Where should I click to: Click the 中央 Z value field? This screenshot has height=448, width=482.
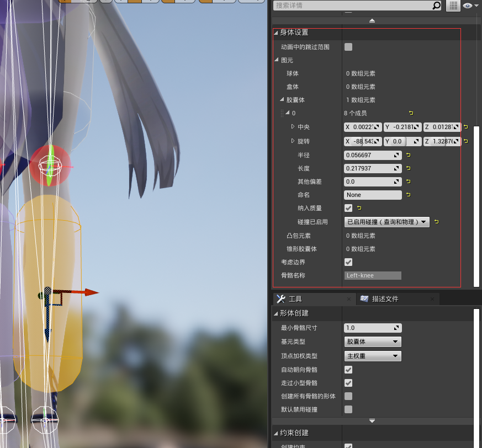tap(442, 127)
